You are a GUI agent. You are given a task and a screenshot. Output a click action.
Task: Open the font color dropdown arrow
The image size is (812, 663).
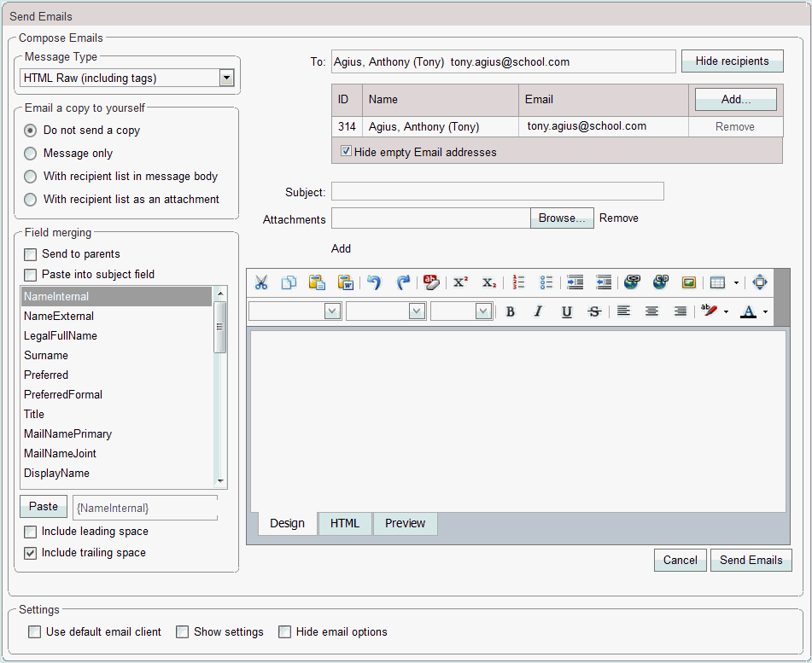coord(765,312)
